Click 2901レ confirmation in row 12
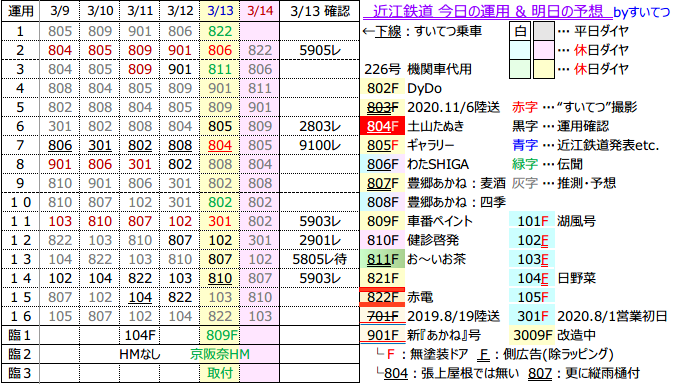The width and height of the screenshot is (678, 384). click(x=320, y=240)
